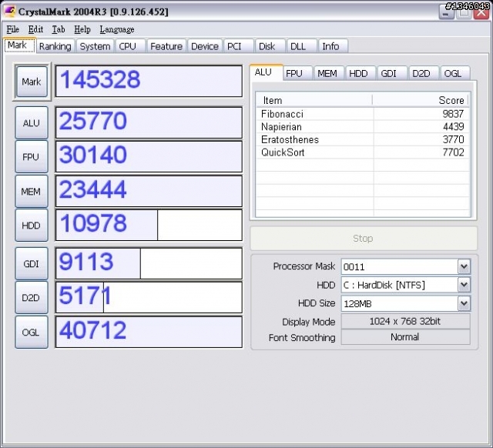Switch to the CPU tab

point(130,46)
